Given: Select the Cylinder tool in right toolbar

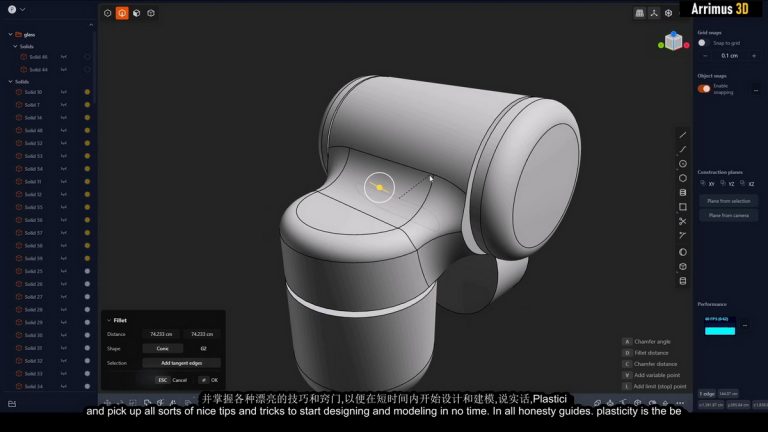Looking at the screenshot, I should tap(683, 192).
